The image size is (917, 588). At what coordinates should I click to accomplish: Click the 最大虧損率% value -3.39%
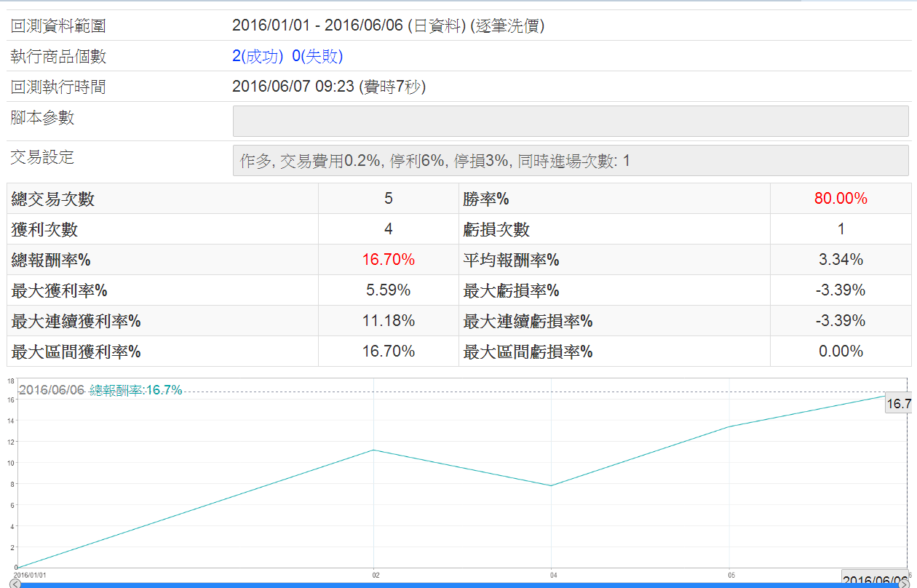click(x=841, y=290)
